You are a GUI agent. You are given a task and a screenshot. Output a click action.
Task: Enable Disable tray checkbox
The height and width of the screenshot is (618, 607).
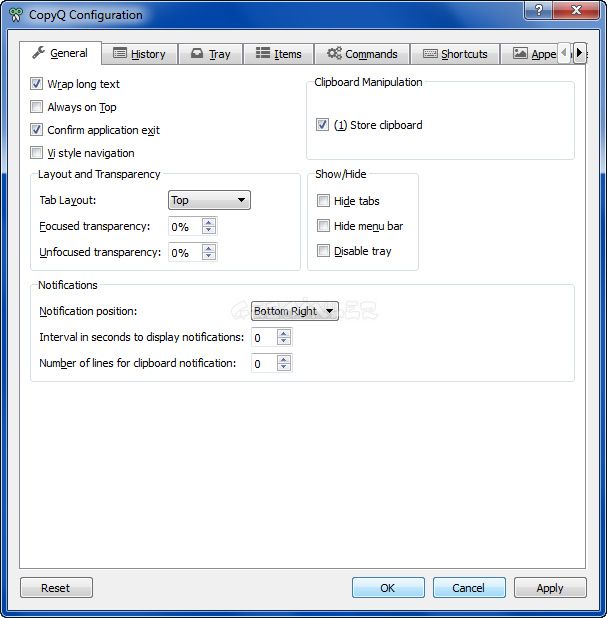click(323, 251)
